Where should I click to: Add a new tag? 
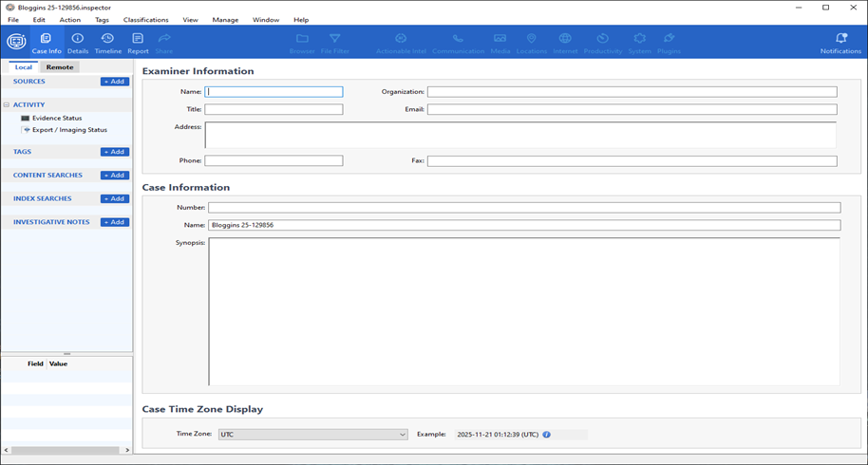click(114, 152)
